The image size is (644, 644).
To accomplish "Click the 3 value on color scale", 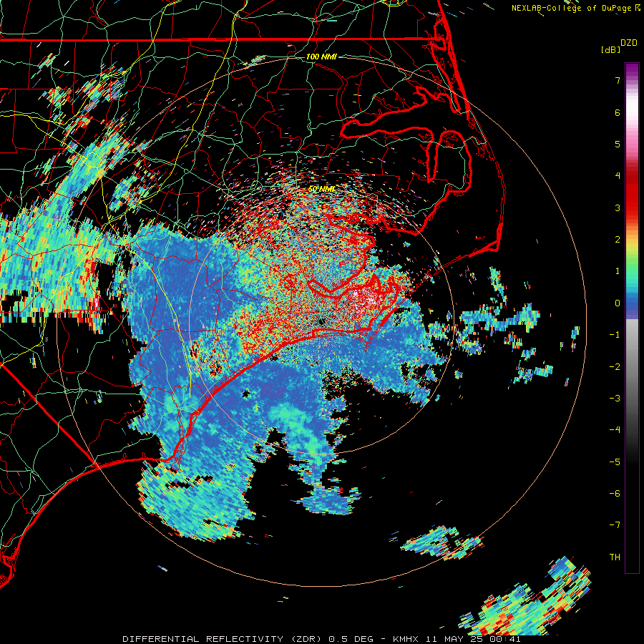I will coord(618,208).
